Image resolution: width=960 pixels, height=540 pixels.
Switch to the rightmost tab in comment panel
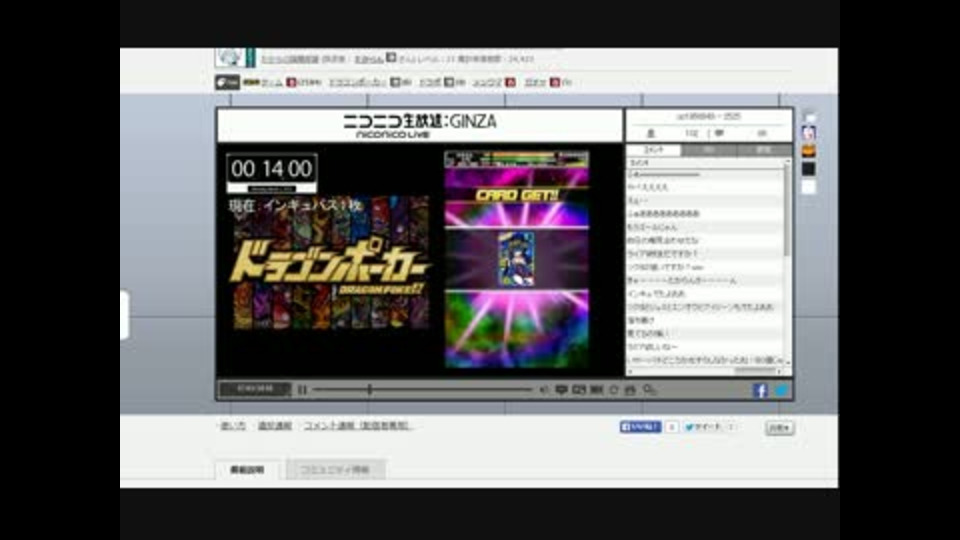764,149
